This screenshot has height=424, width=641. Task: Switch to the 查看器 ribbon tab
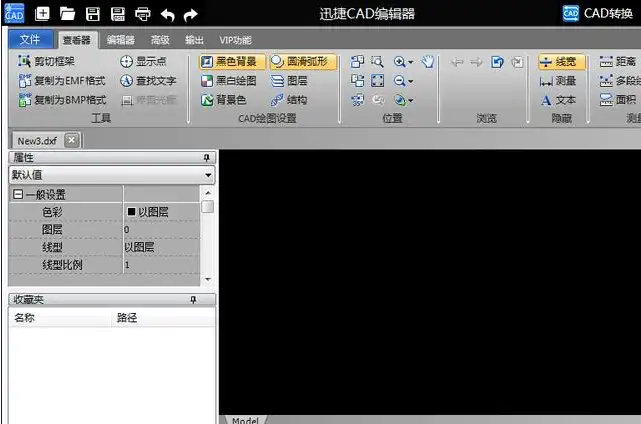pos(77,40)
